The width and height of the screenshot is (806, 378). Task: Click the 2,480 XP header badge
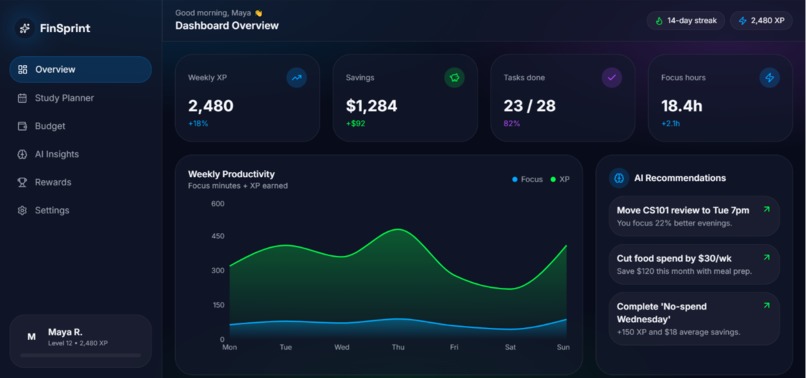click(x=761, y=21)
